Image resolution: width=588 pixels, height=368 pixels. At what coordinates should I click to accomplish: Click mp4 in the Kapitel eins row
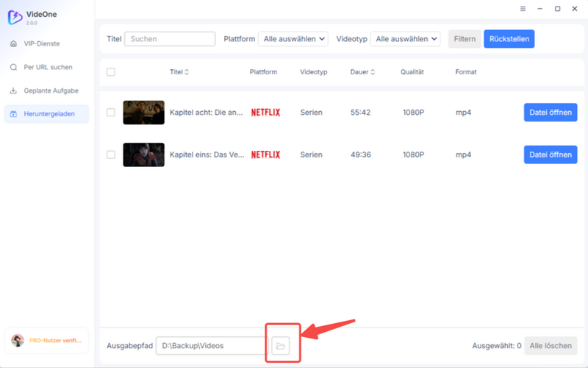click(463, 155)
